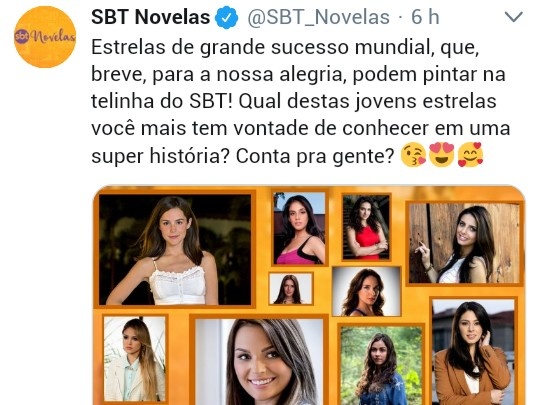Open photo of woman in white lace top

coord(175,249)
